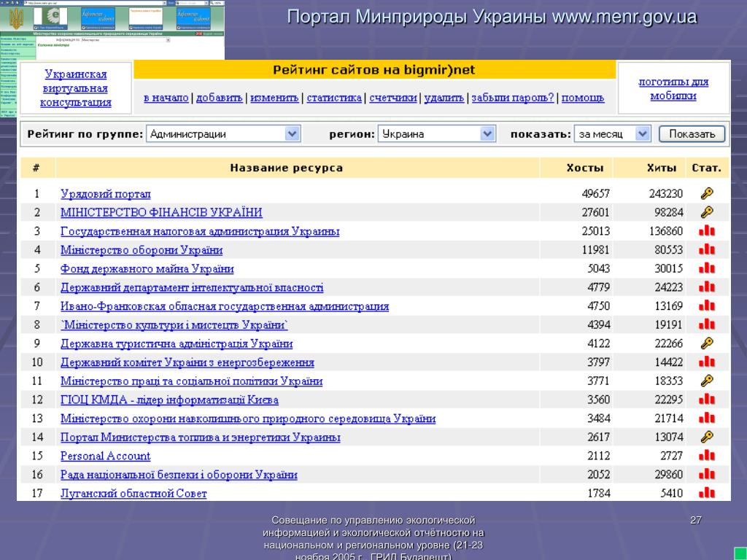Click hits value 243230
747x560 pixels.
tap(665, 194)
